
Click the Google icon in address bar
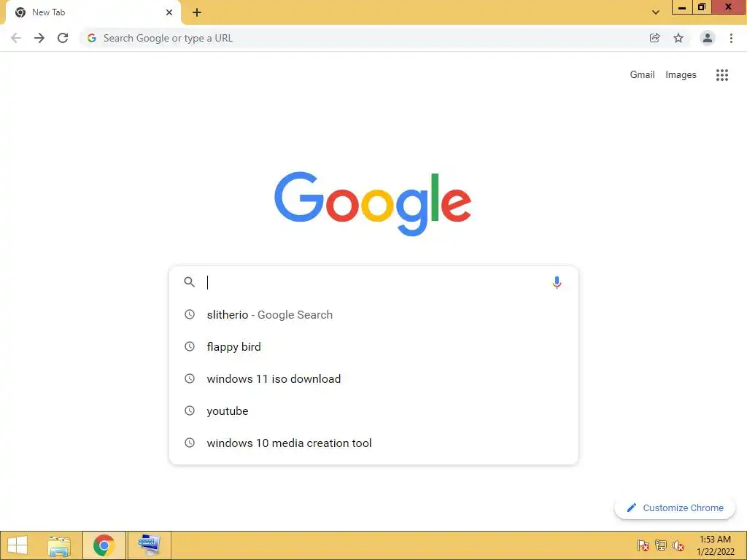pos(92,38)
